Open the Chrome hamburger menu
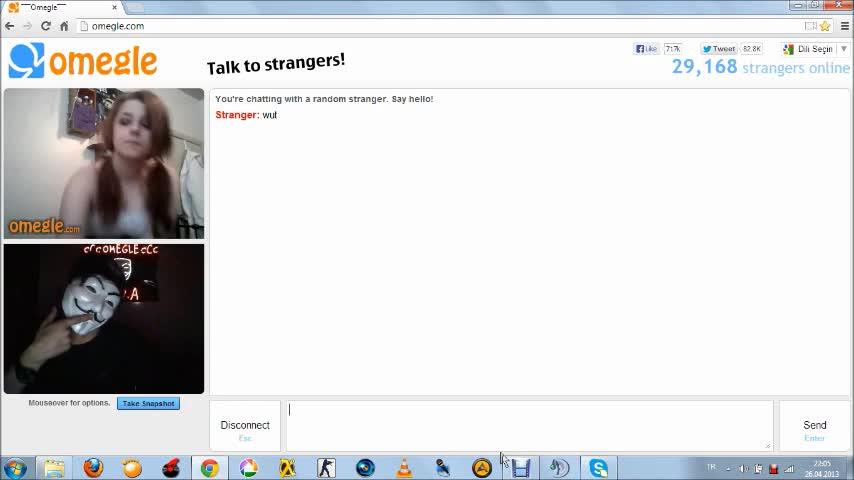Image resolution: width=854 pixels, height=480 pixels. [x=845, y=26]
